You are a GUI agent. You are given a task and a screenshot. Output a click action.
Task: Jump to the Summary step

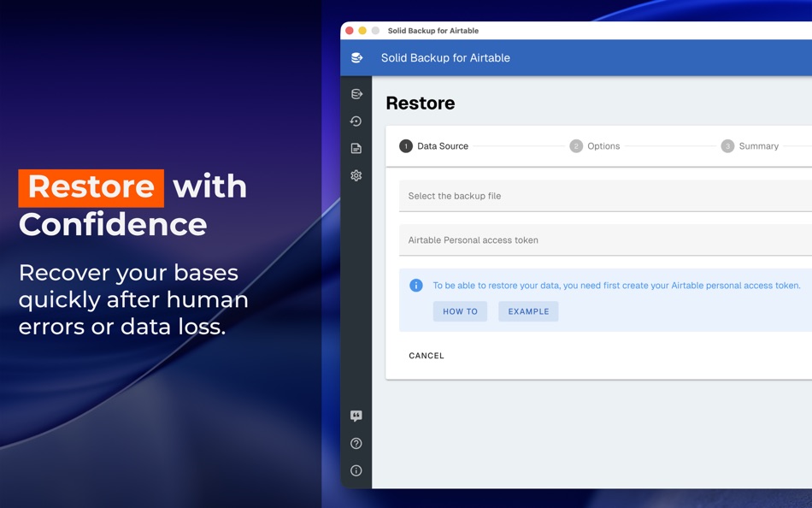click(x=750, y=145)
